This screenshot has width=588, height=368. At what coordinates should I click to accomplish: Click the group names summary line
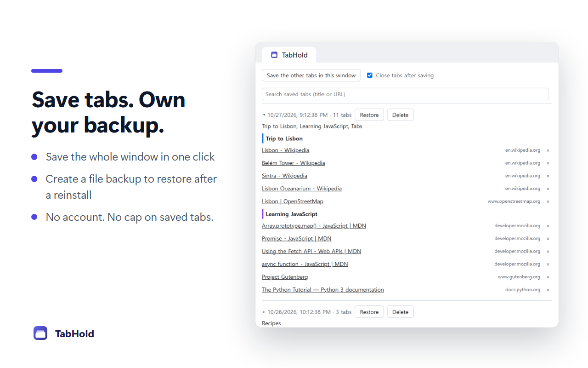pyautogui.click(x=312, y=126)
